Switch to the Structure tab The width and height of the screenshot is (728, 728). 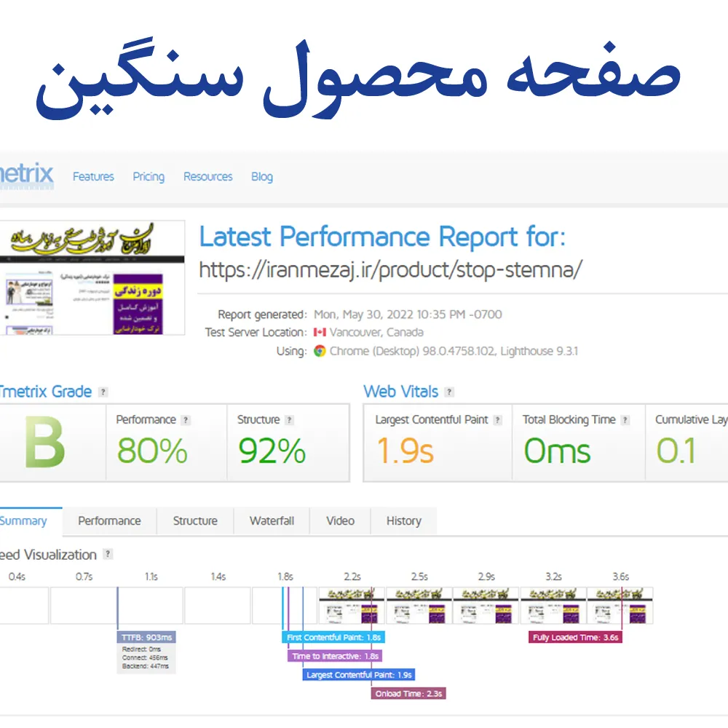point(195,521)
